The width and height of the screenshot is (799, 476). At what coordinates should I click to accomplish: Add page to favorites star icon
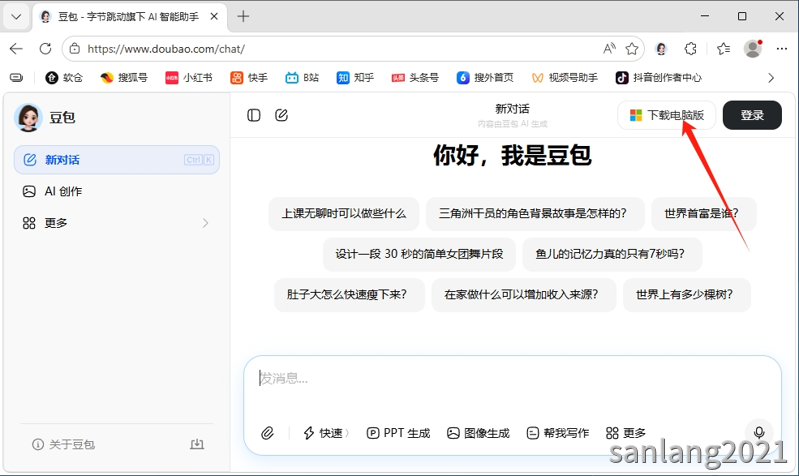632,49
